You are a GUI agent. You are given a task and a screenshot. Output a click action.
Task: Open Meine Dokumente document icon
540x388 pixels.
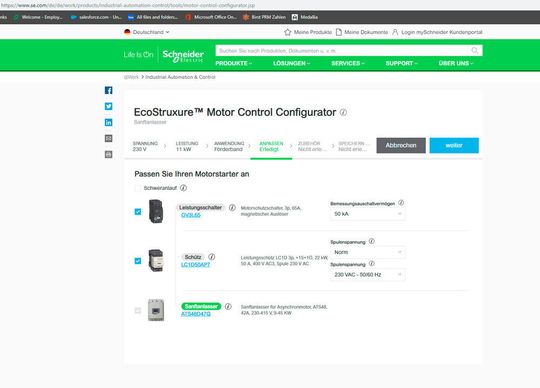pyautogui.click(x=339, y=32)
